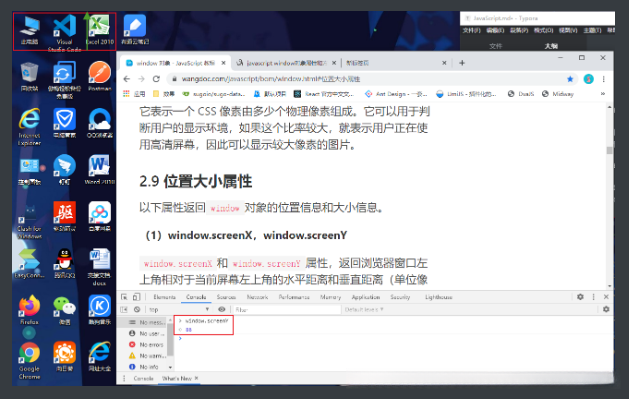Open the Midway bookmark

point(558,94)
